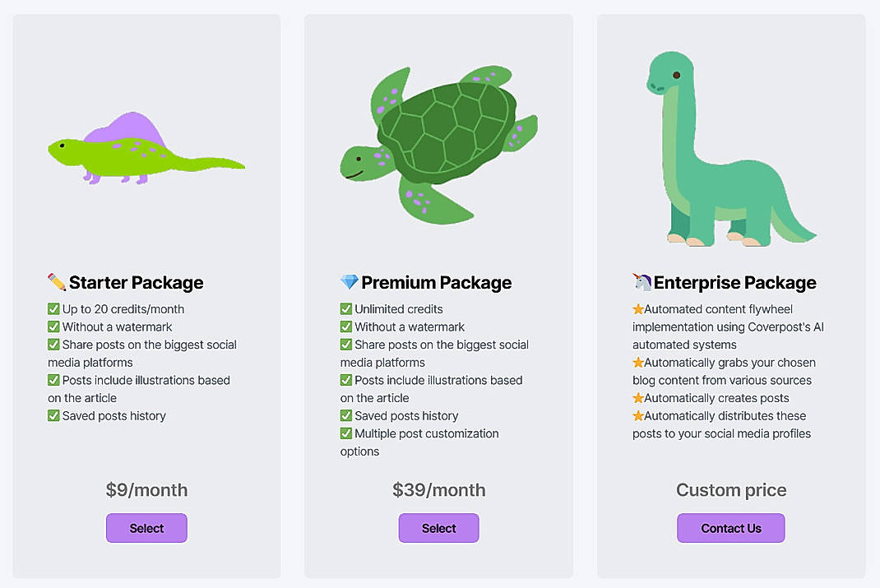Toggle the checkmark beside Up to 20 credits/month

(x=53, y=308)
